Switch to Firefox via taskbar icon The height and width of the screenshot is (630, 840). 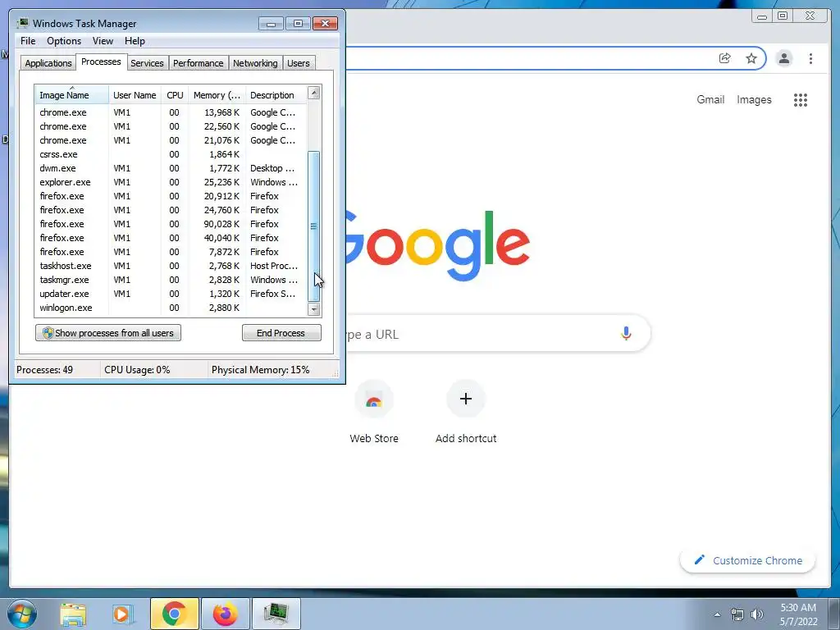point(225,614)
